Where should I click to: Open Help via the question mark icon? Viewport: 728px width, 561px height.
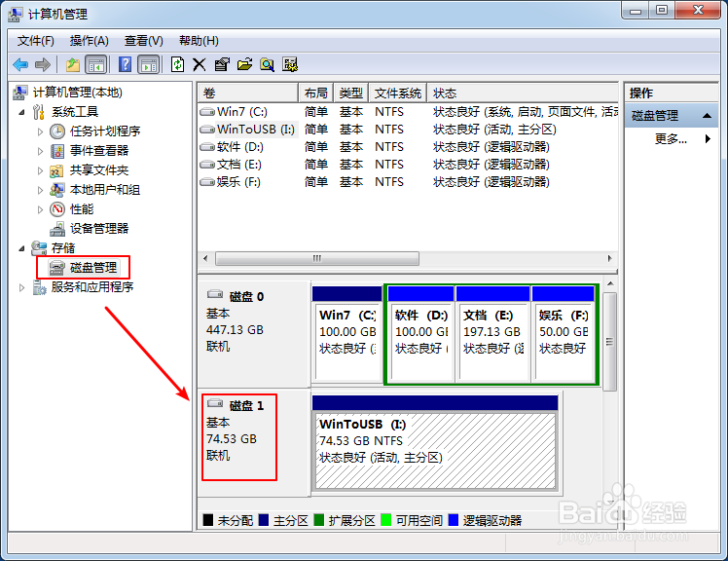(x=125, y=64)
